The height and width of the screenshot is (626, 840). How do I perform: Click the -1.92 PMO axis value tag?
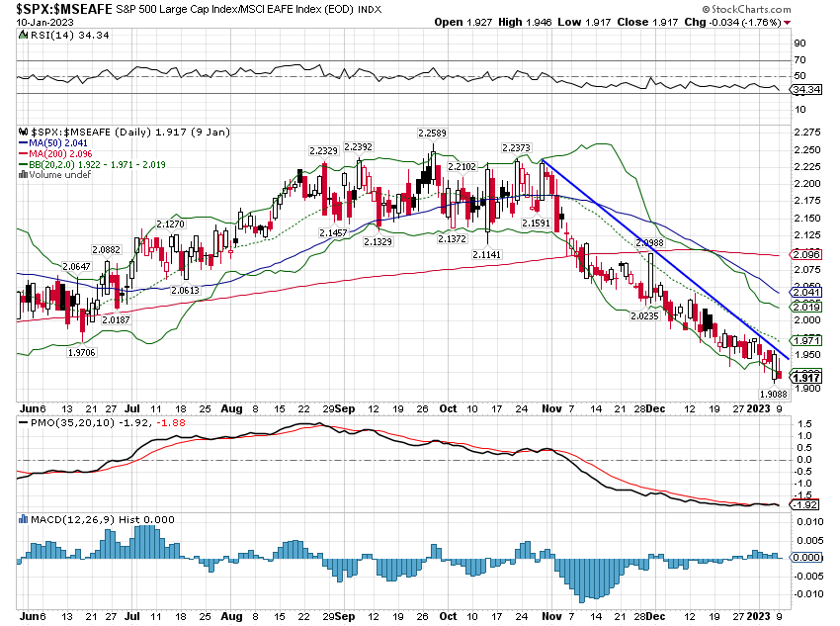805,505
